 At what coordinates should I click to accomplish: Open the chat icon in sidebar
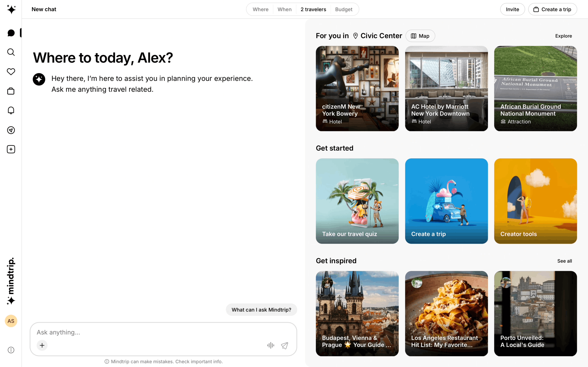tap(11, 33)
